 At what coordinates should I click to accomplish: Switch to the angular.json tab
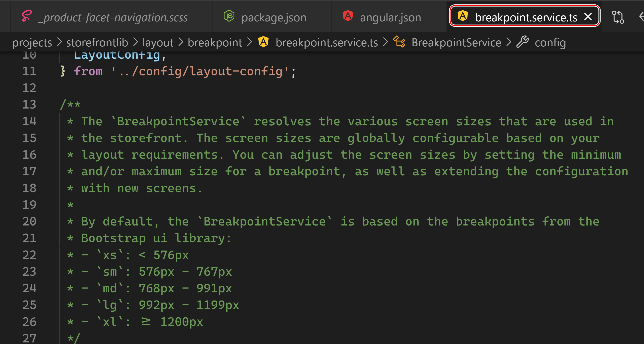point(390,18)
